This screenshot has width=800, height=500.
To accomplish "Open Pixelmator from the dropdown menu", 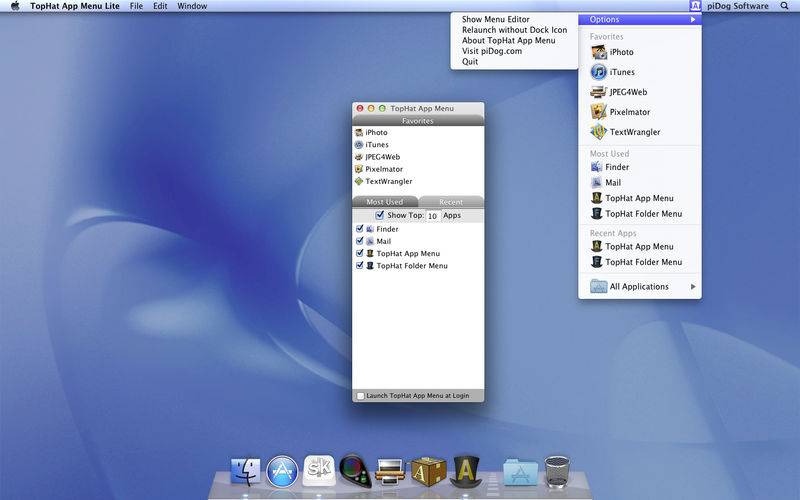I will point(629,112).
